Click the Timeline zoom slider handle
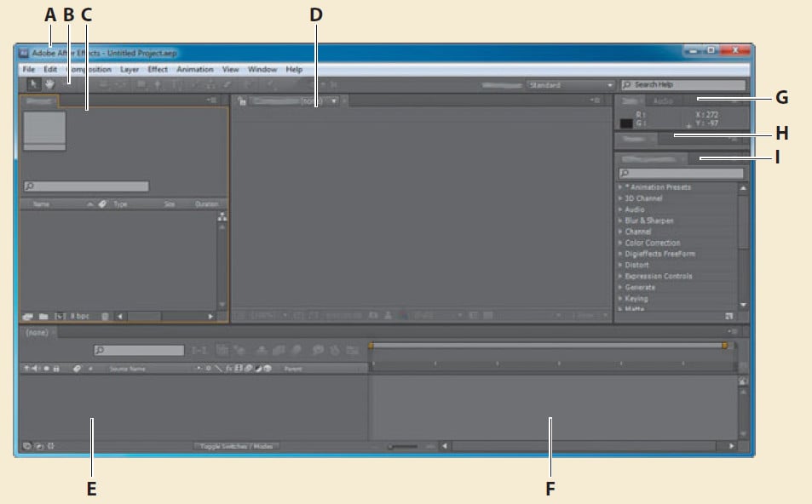Image resolution: width=812 pixels, height=504 pixels. [390, 446]
